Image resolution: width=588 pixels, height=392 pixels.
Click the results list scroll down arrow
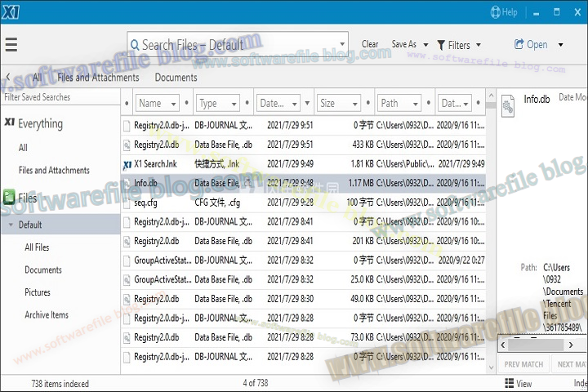[x=491, y=368]
